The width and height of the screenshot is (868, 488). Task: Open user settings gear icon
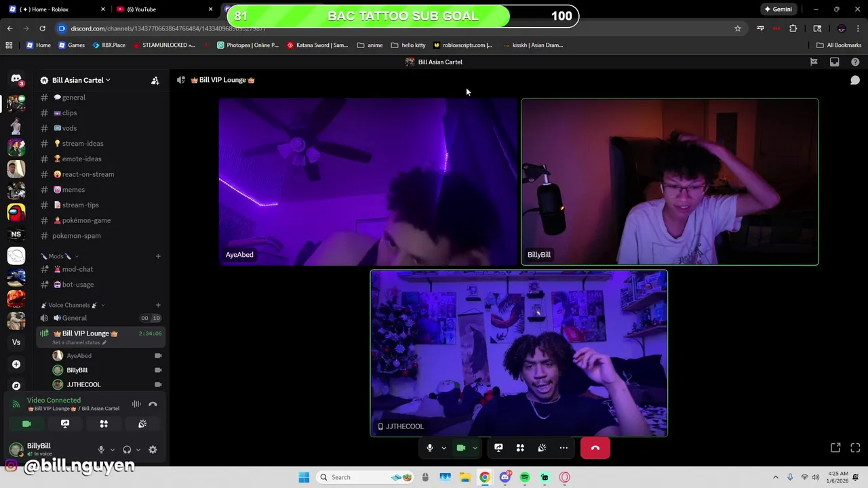[153, 449]
